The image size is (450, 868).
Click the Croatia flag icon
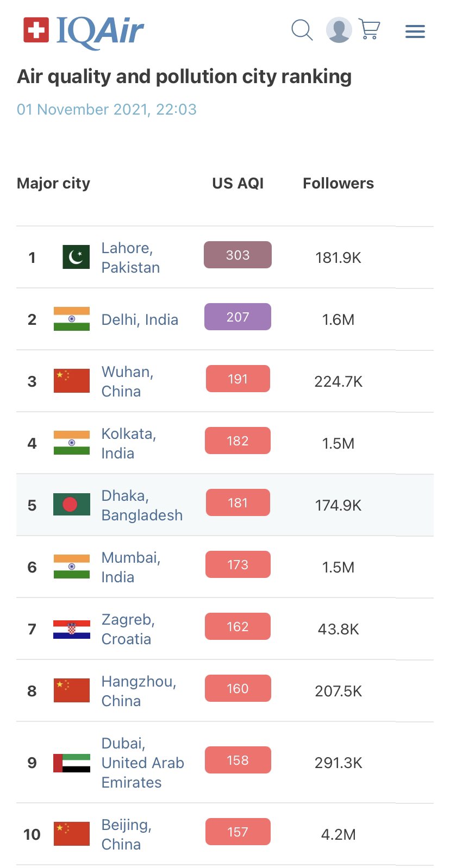[x=72, y=629]
